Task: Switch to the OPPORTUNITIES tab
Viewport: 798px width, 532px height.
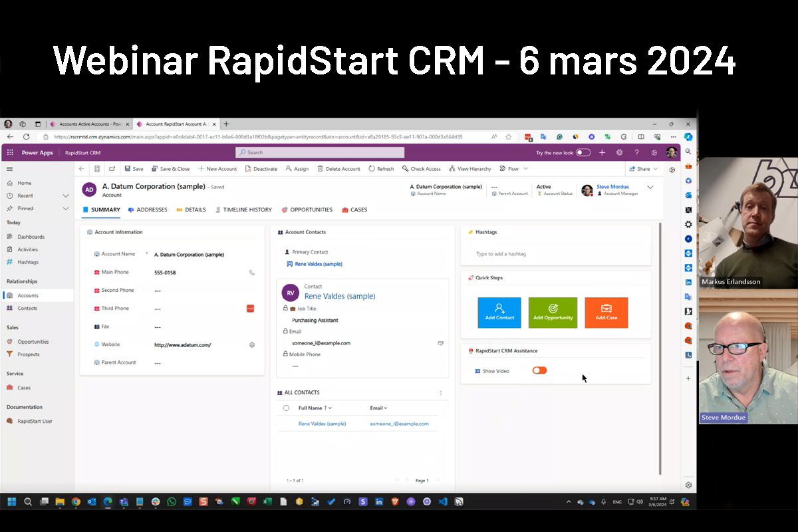Action: pos(307,210)
